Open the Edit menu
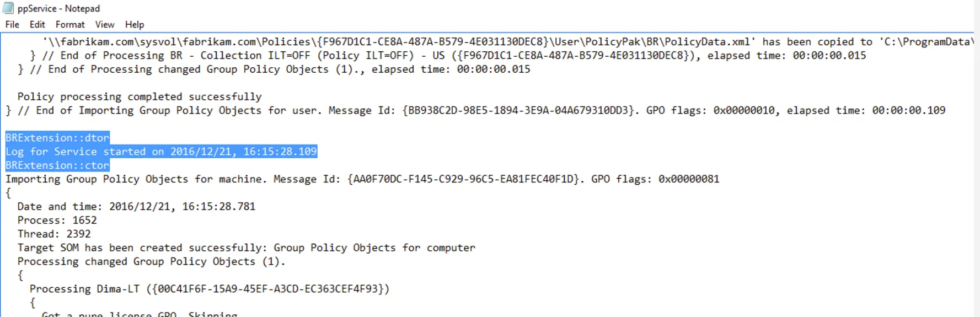 coord(37,25)
